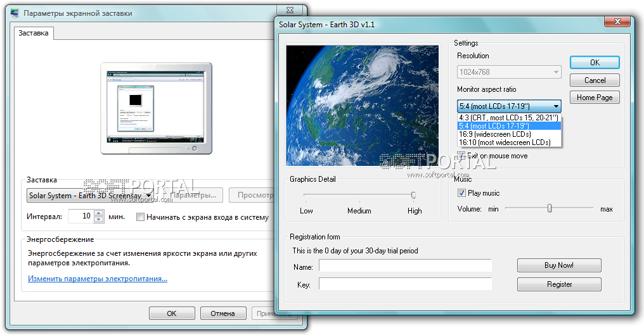Click the Register button
This screenshot has height=335, width=644.
[559, 284]
